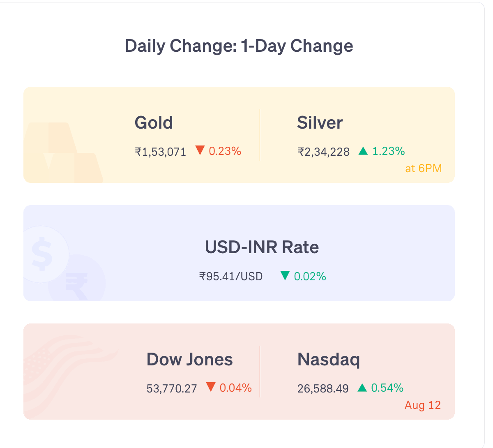
Task: Click the Silver price ₹2,34,228
Action: (x=323, y=152)
